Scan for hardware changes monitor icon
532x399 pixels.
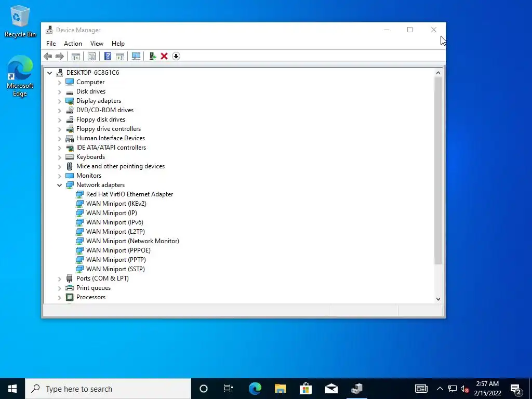pyautogui.click(x=136, y=56)
